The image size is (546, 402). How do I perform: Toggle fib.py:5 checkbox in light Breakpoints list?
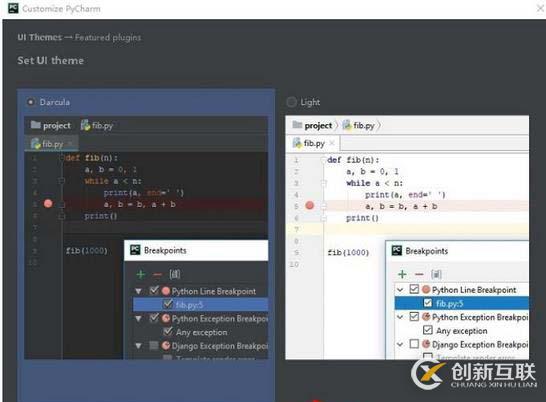tap(428, 303)
